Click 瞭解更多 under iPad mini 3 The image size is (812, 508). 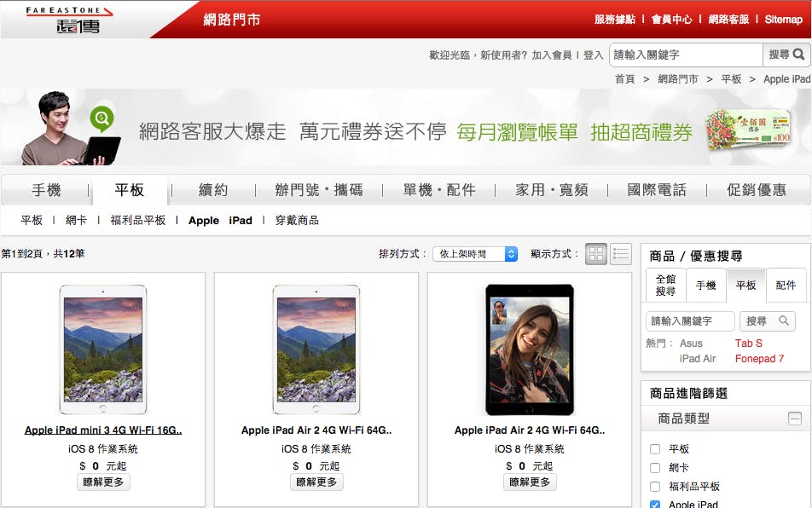tap(103, 482)
